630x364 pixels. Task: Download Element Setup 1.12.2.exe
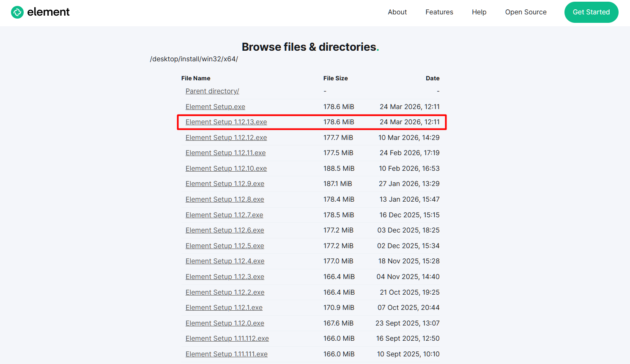pos(225,293)
